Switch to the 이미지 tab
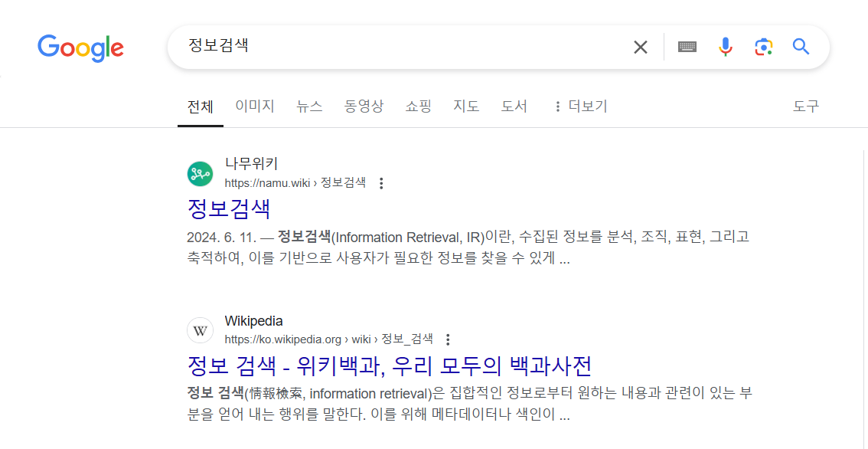 click(255, 107)
